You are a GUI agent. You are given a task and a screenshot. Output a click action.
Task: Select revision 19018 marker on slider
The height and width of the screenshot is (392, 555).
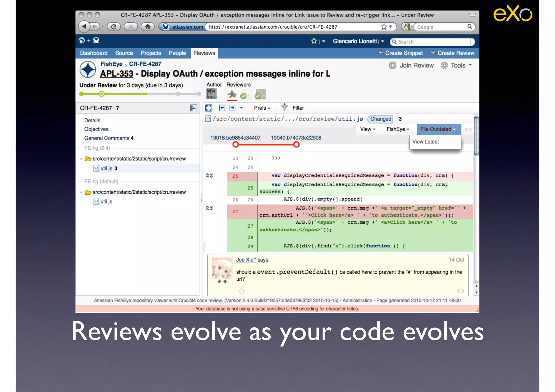(x=235, y=145)
